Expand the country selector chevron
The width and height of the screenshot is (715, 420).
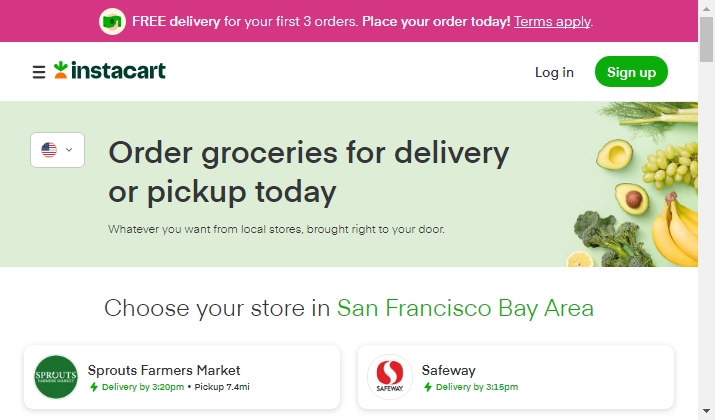[70, 150]
